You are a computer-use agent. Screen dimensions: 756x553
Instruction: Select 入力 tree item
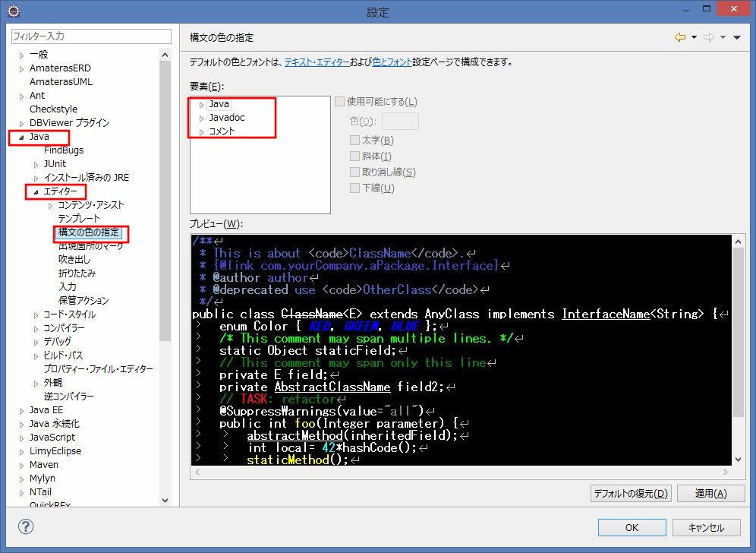tap(68, 286)
